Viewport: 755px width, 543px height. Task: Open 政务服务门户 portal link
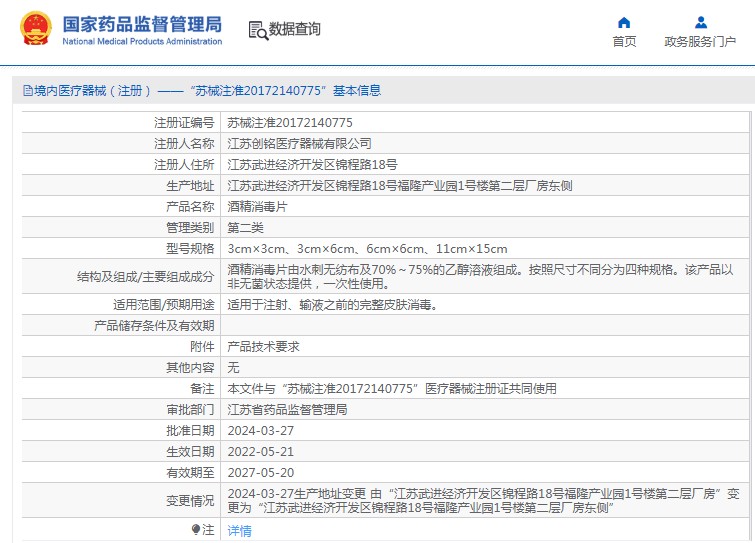(x=700, y=42)
